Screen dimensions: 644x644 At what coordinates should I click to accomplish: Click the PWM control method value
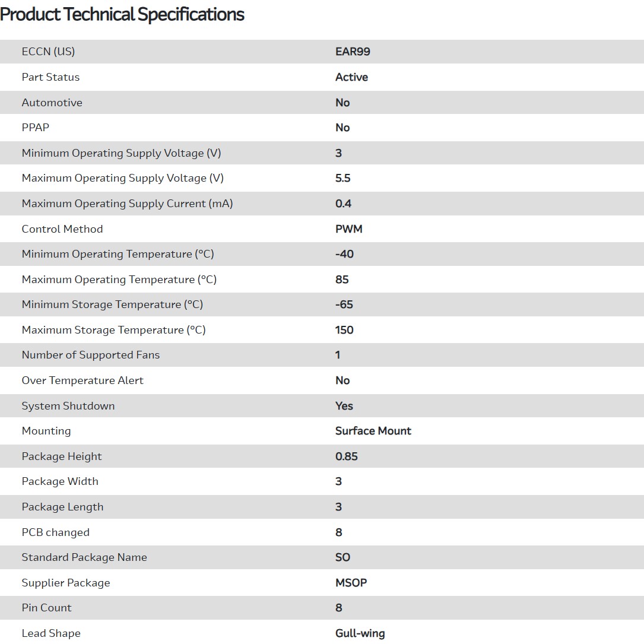click(x=348, y=229)
